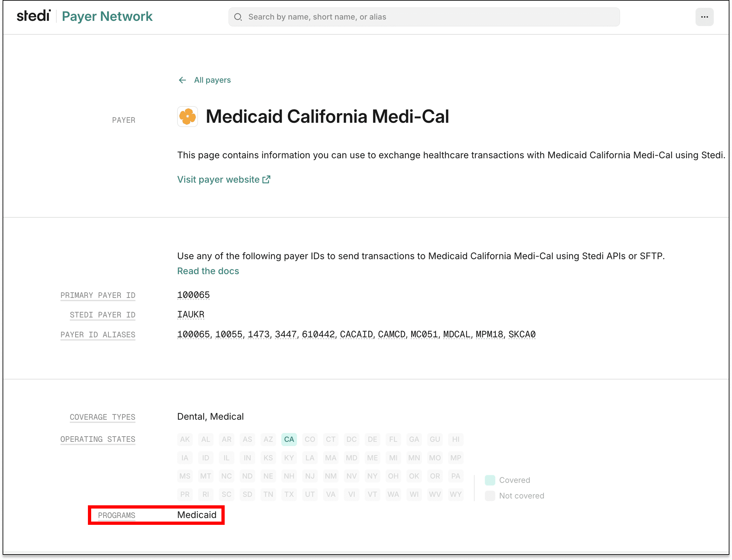This screenshot has height=560, width=732.
Task: Click alias MPM18
Action: 489,334
